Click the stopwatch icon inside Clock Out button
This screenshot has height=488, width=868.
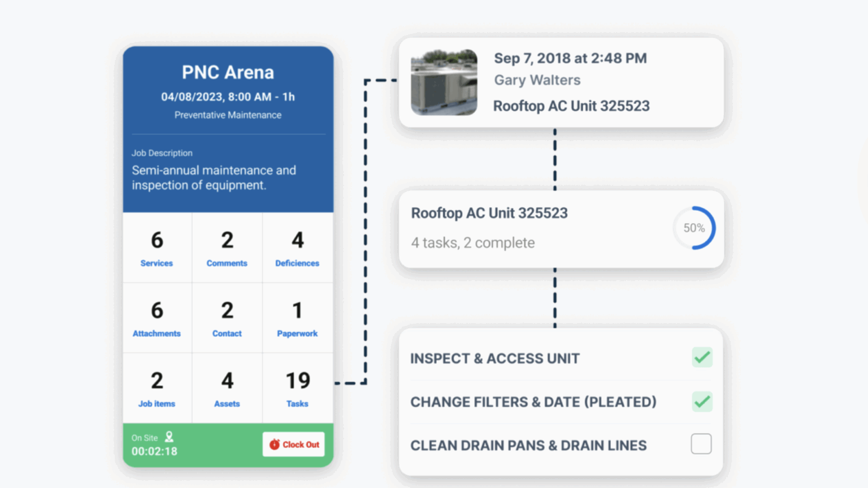(275, 445)
